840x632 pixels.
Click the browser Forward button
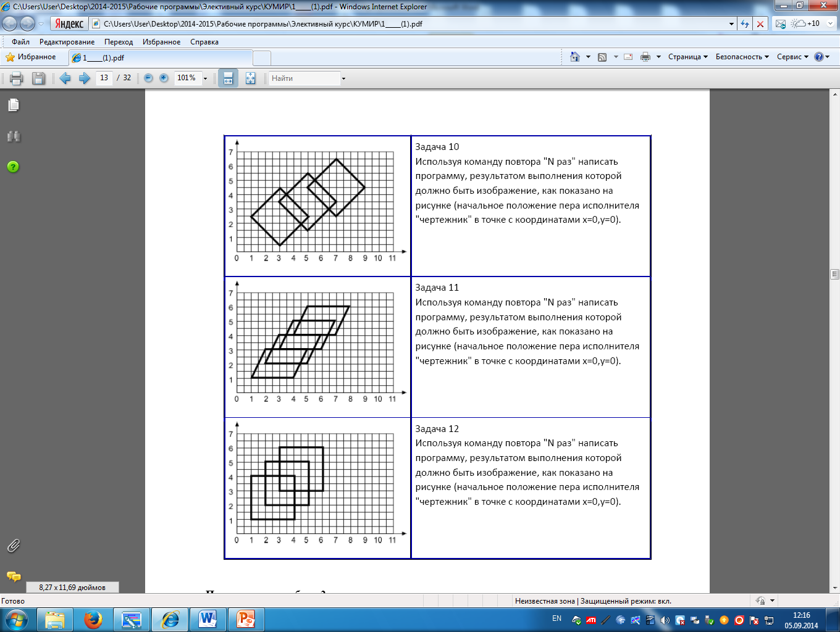(27, 23)
